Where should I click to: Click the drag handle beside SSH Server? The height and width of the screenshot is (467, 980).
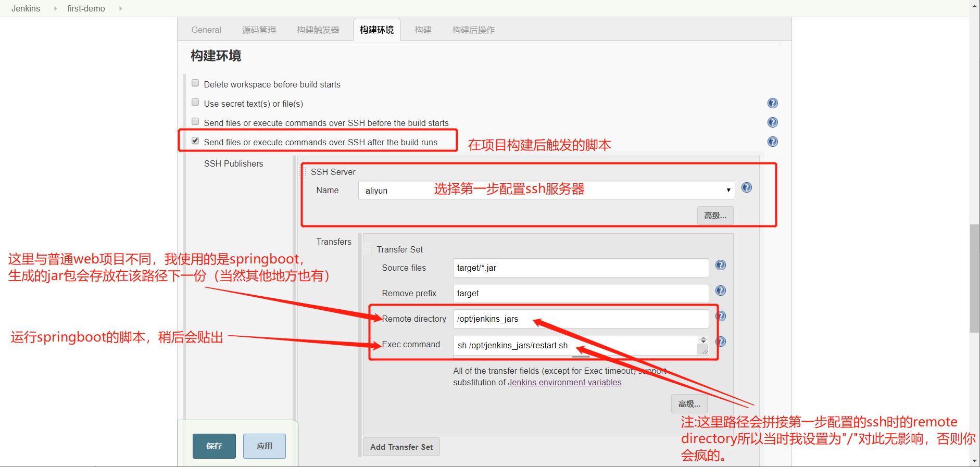tap(303, 172)
